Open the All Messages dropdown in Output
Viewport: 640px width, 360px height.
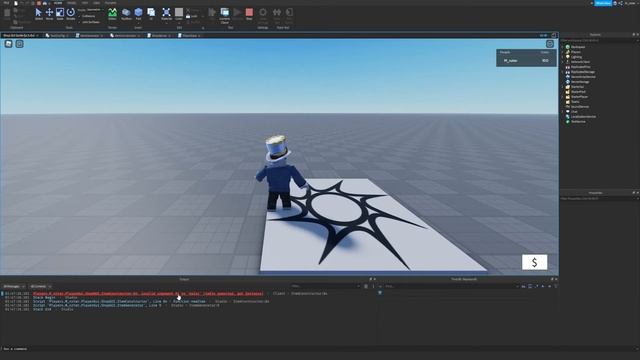point(13,287)
